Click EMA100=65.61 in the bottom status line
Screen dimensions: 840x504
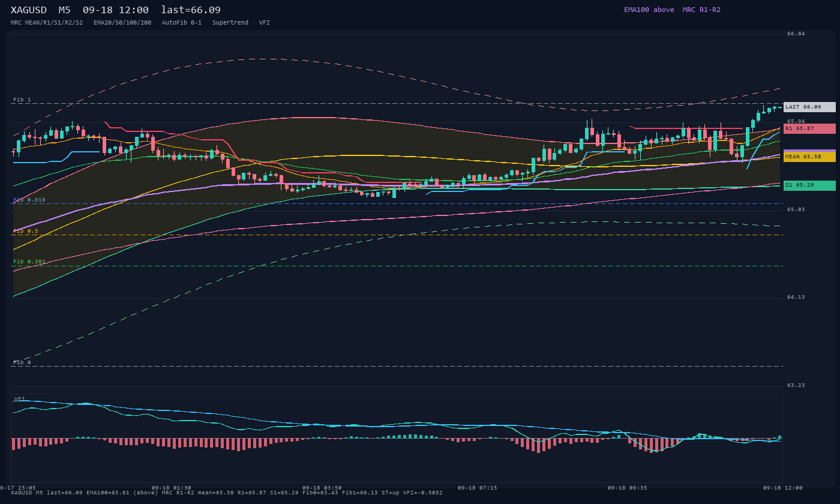pyautogui.click(x=108, y=493)
